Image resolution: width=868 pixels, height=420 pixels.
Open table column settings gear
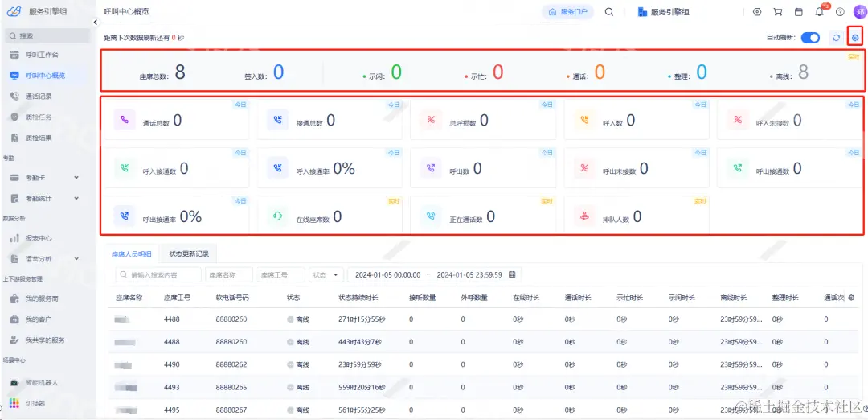coord(851,298)
